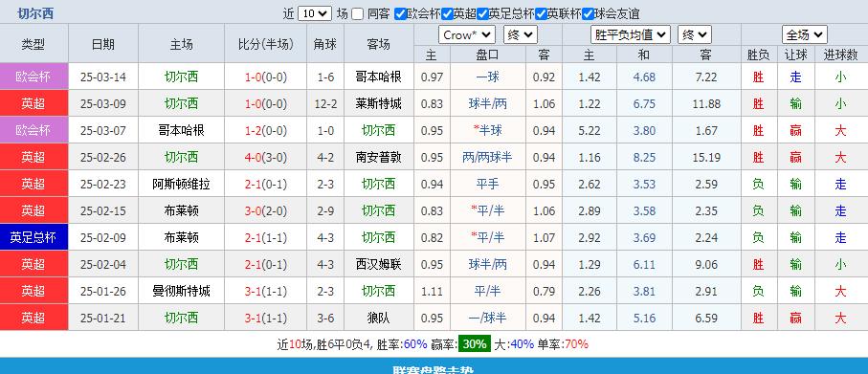The image size is (868, 374).
Task: Click the 盘口 column header
Action: (x=488, y=55)
